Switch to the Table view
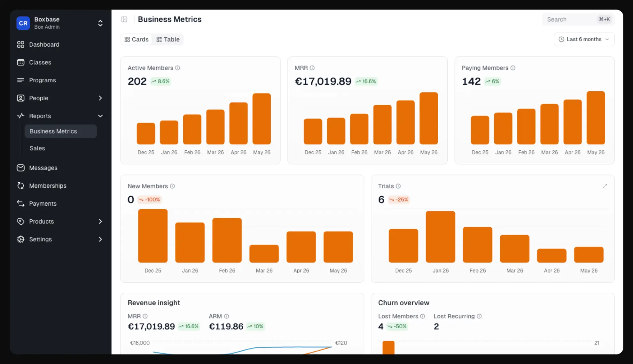The image size is (633, 364). coord(168,39)
